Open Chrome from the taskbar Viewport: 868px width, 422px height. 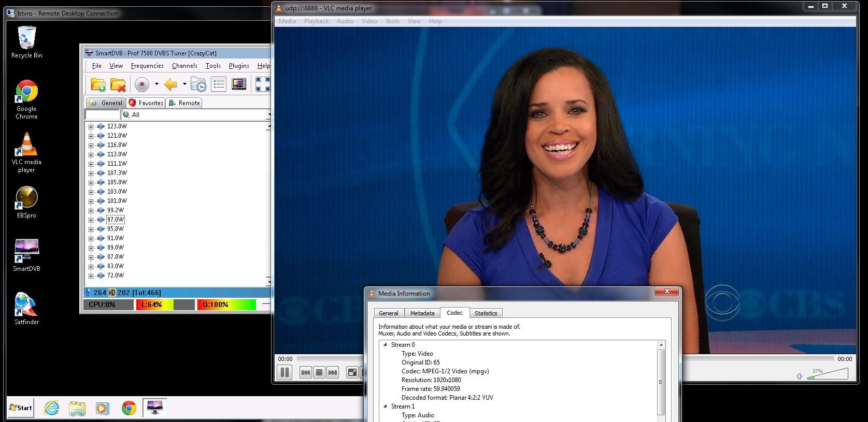(129, 408)
